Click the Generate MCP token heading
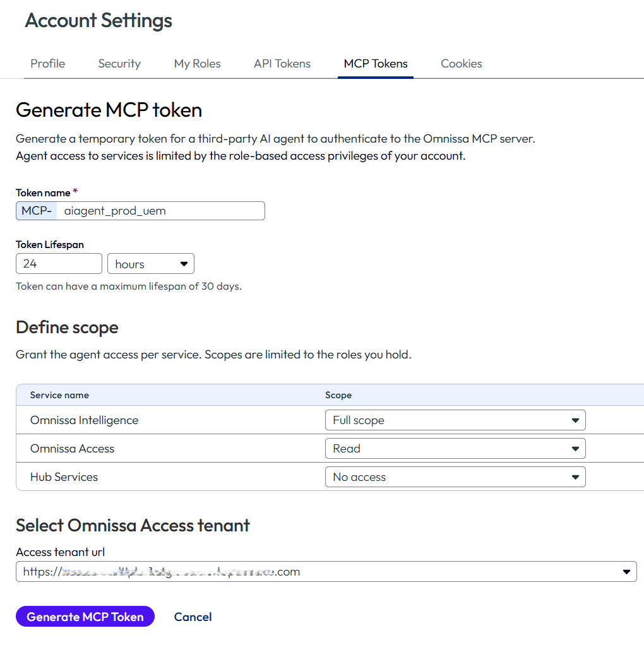 109,110
